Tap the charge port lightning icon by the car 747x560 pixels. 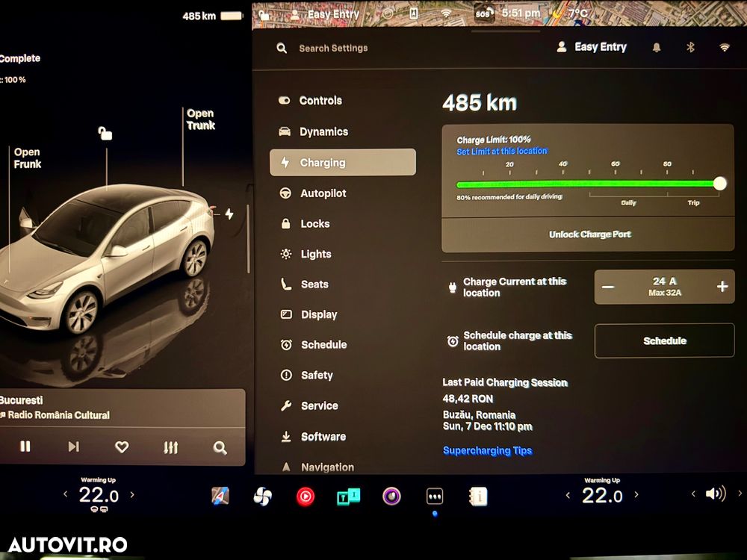pos(229,214)
